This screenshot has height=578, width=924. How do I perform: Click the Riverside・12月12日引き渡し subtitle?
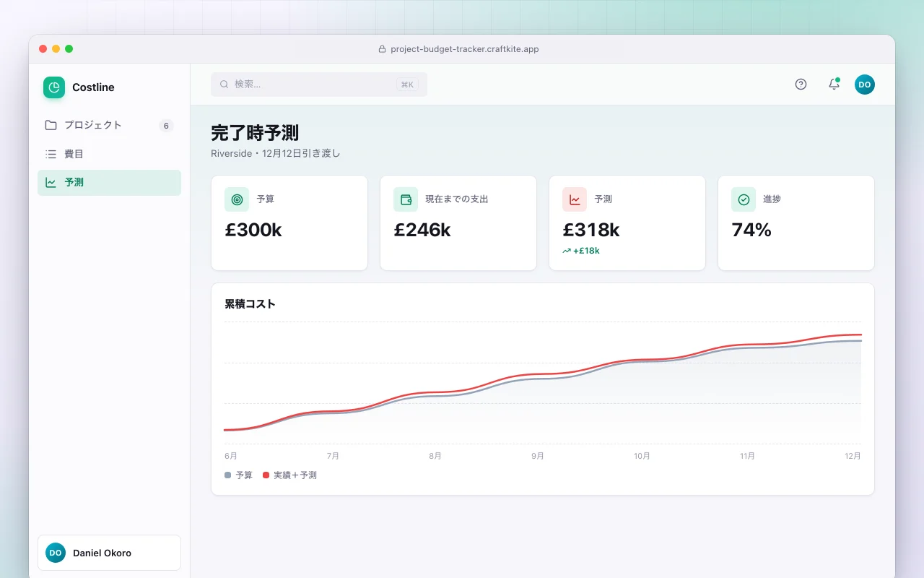click(x=276, y=153)
